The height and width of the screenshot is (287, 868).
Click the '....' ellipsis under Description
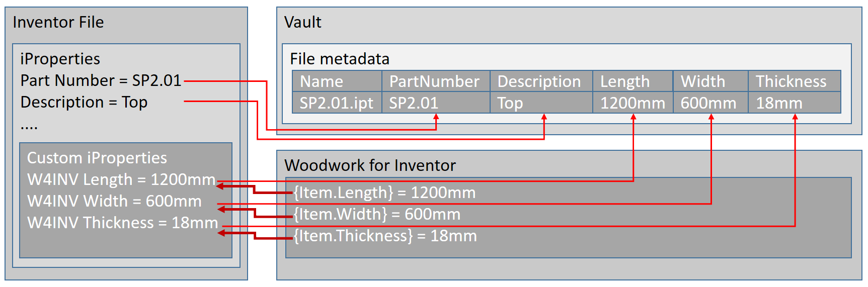pos(29,128)
